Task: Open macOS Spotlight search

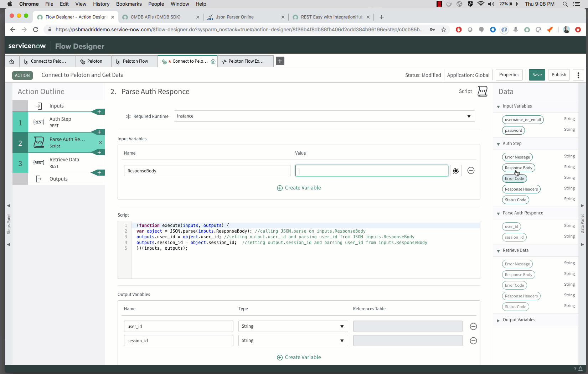Action: pos(565,4)
